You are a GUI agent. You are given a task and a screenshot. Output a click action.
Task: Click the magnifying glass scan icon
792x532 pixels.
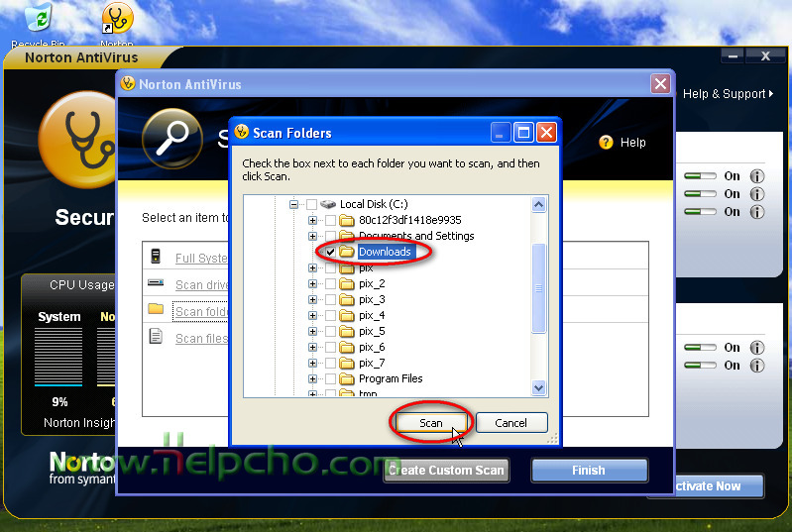[x=172, y=139]
